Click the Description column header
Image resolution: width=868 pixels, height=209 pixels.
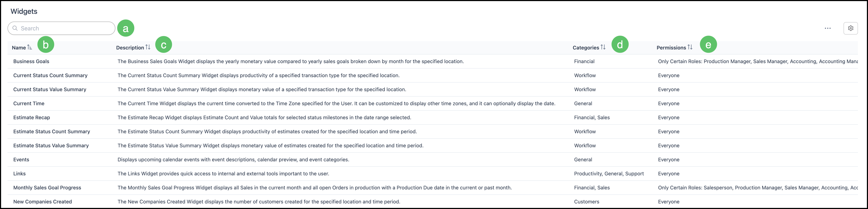(x=130, y=48)
